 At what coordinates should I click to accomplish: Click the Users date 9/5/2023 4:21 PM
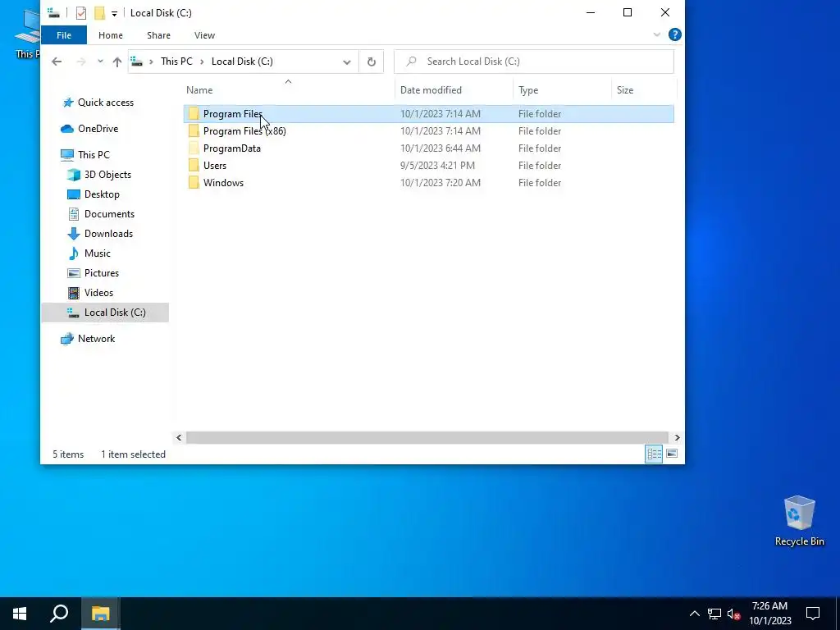point(437,166)
